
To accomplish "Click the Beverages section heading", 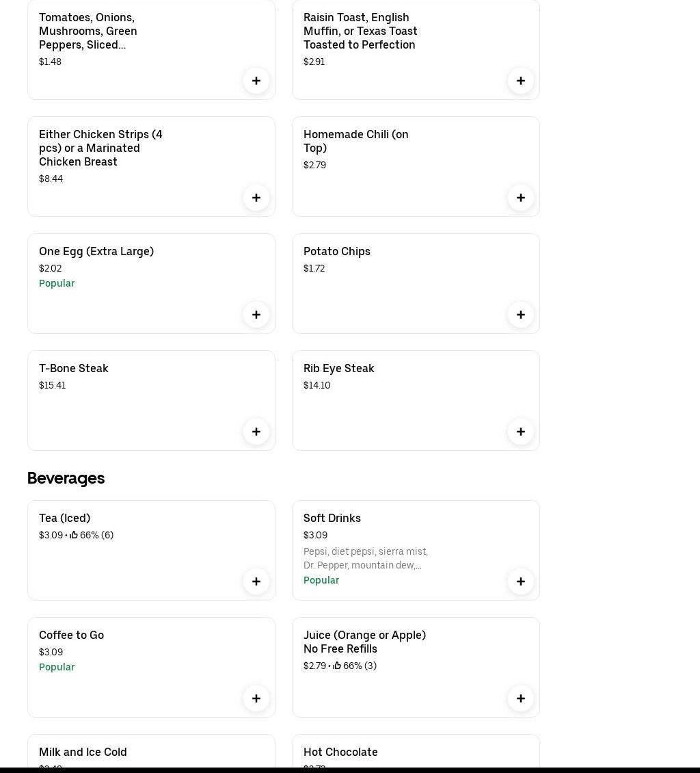I will pos(66,478).
